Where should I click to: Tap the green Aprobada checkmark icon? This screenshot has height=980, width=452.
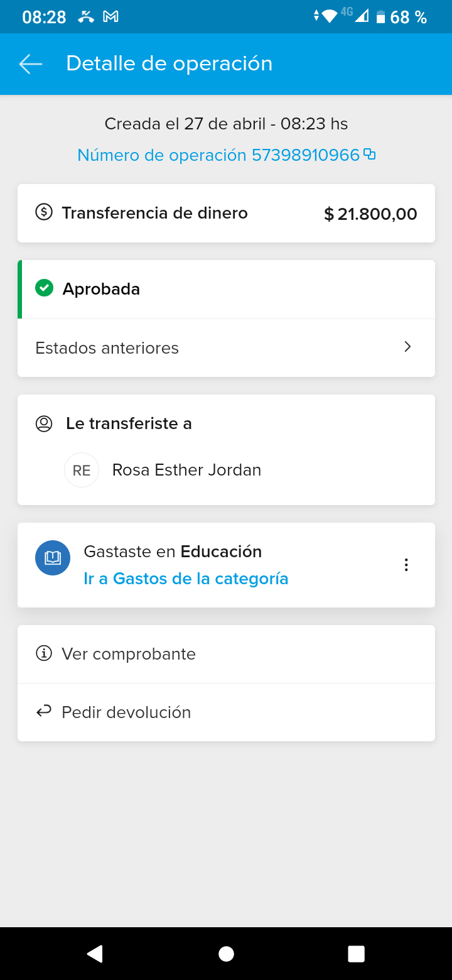tap(44, 288)
